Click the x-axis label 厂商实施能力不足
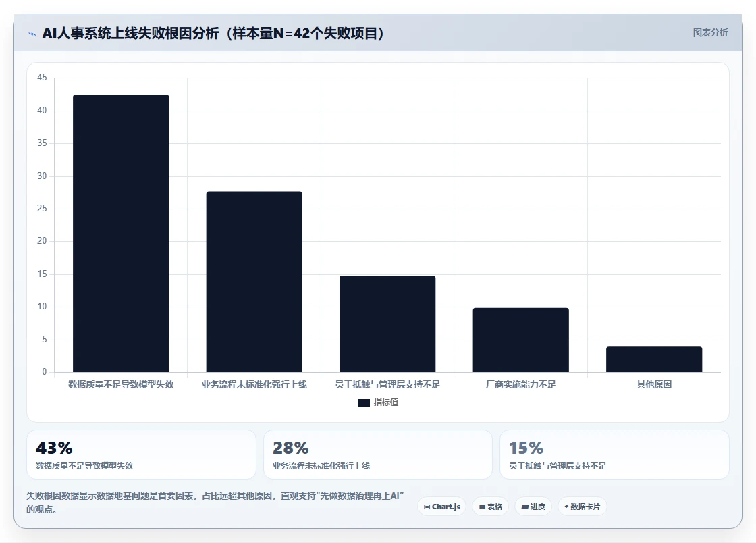 [520, 384]
